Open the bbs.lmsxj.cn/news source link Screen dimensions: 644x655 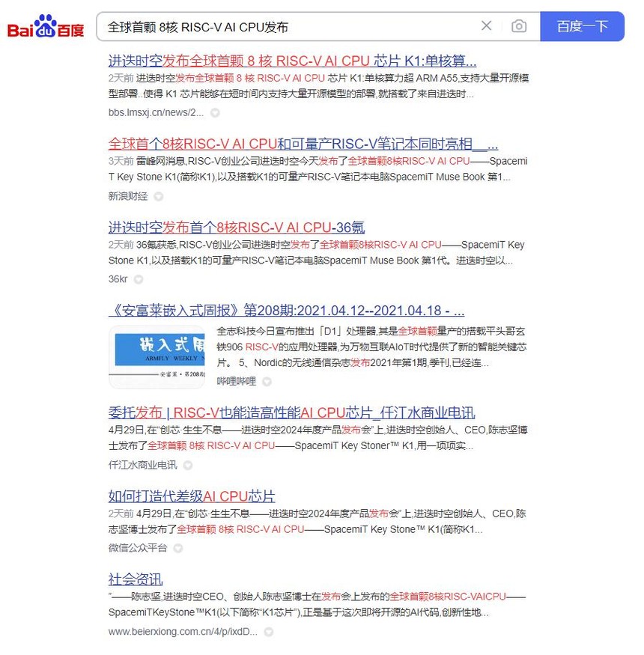(x=156, y=112)
